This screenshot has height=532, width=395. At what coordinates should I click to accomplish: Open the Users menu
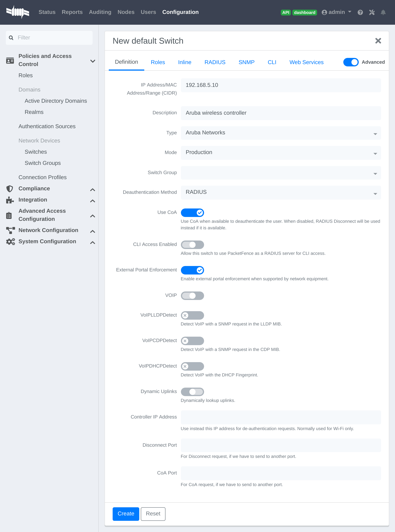pyautogui.click(x=148, y=12)
